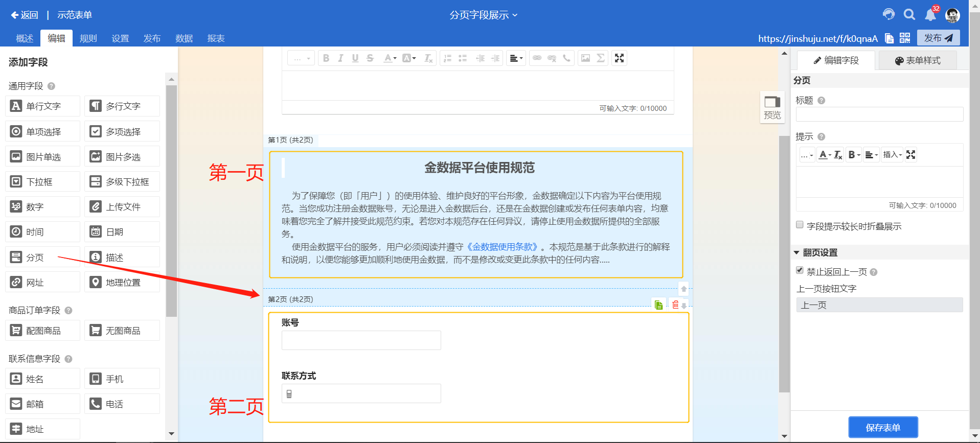Screen dimensions: 980x443
Task: Add a 图片单选 field
Action: [x=43, y=156]
